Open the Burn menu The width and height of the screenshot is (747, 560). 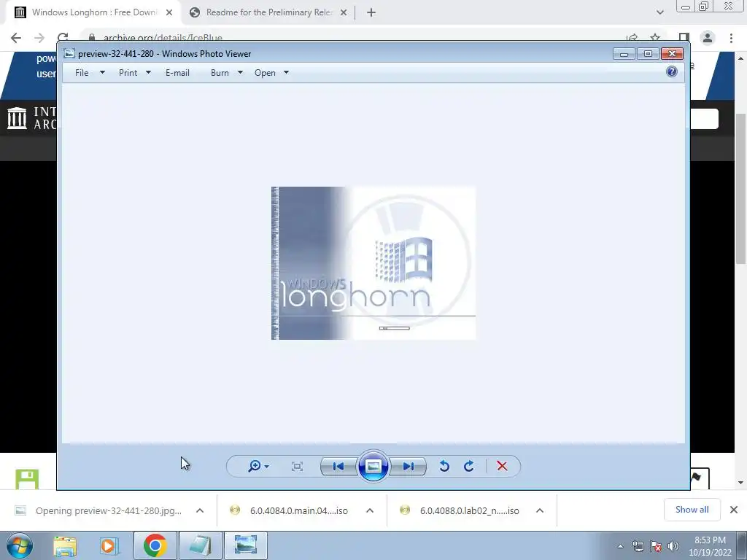(x=227, y=73)
